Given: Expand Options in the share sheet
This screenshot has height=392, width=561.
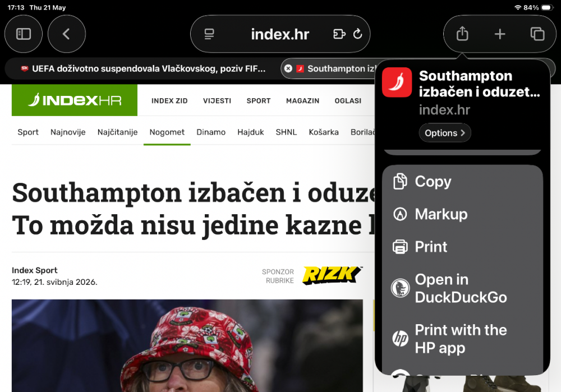Looking at the screenshot, I should point(445,133).
